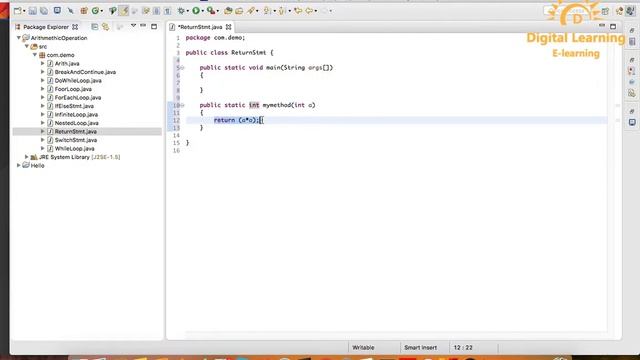Open the New wizard dropdown arrow
This screenshot has width=640, height=360.
click(x=24, y=11)
